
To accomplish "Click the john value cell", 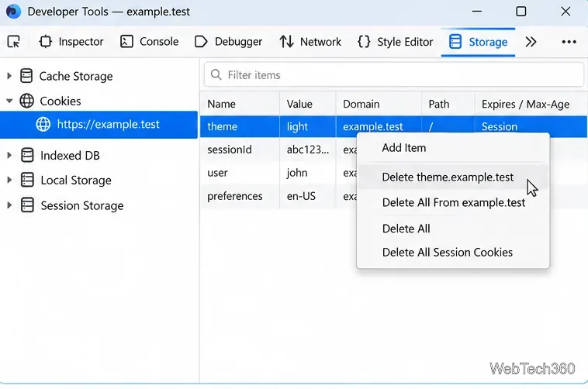I will (307, 173).
